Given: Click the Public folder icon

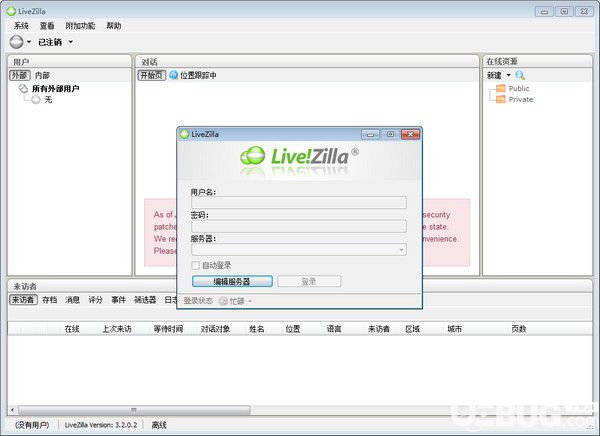Looking at the screenshot, I should point(501,88).
